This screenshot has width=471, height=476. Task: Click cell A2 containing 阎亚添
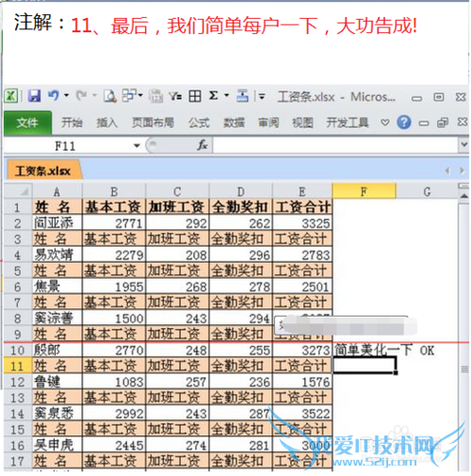point(57,223)
